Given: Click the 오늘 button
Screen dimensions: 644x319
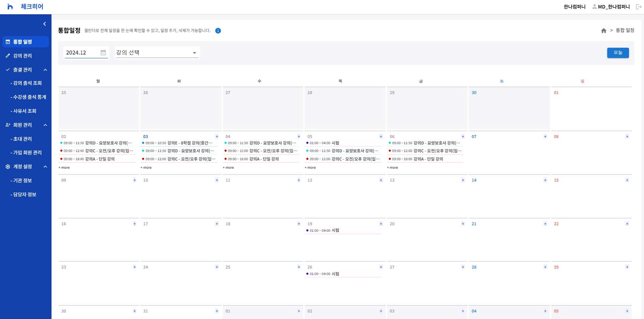Looking at the screenshot, I should point(617,52).
